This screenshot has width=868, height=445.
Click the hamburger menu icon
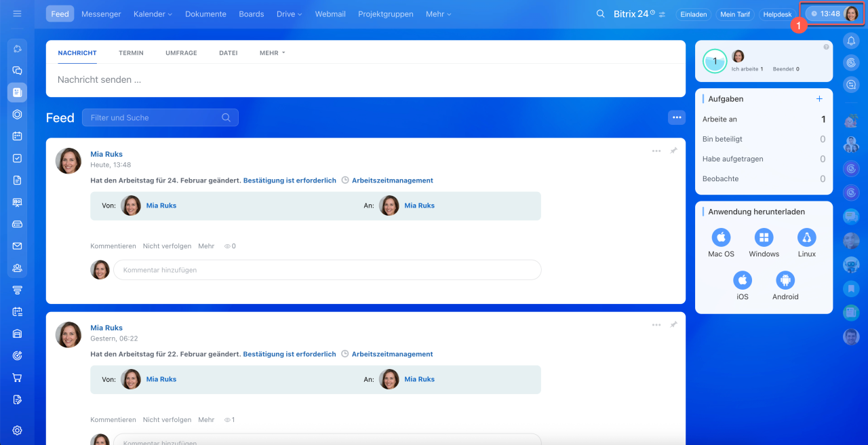17,14
